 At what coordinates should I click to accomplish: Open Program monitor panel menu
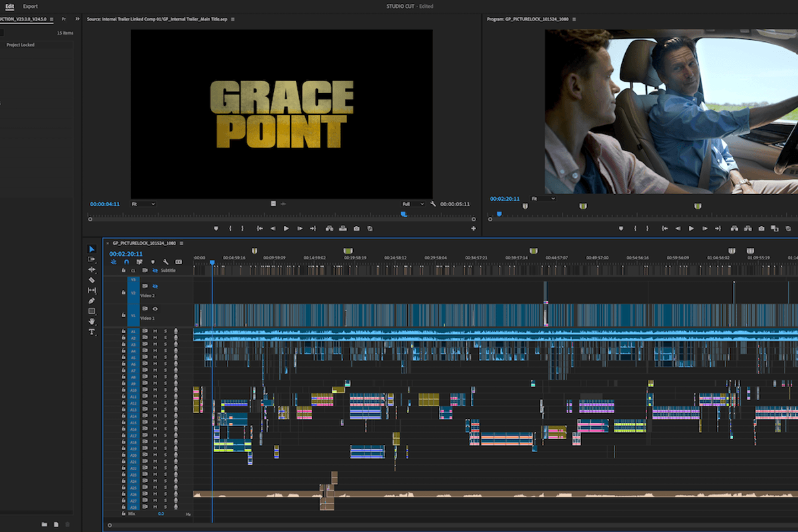point(574,19)
